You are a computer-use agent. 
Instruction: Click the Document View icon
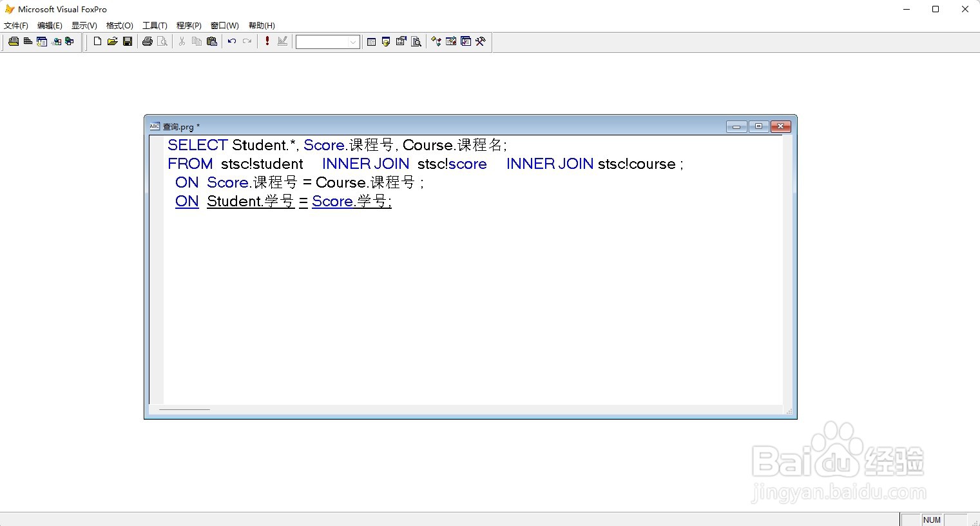[x=416, y=41]
